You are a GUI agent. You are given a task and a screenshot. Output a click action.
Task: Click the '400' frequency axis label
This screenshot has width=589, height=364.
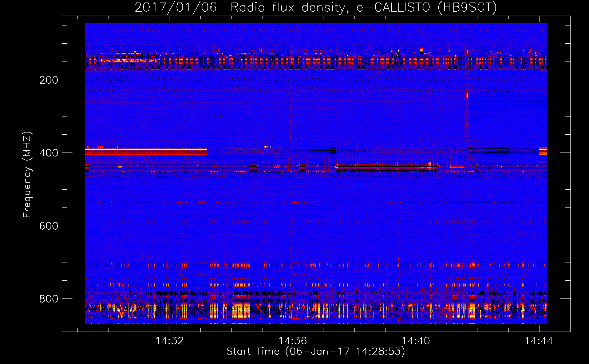click(x=49, y=153)
